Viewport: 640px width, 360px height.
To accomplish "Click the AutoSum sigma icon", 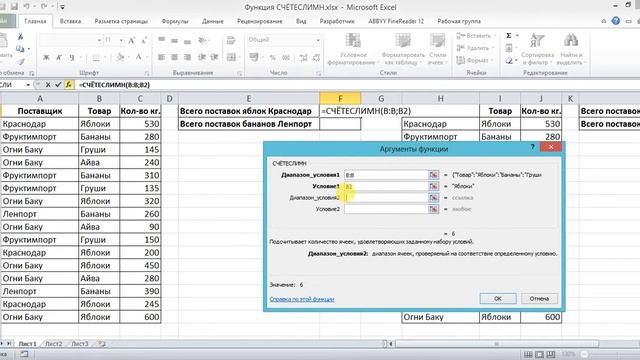I will 509,36.
